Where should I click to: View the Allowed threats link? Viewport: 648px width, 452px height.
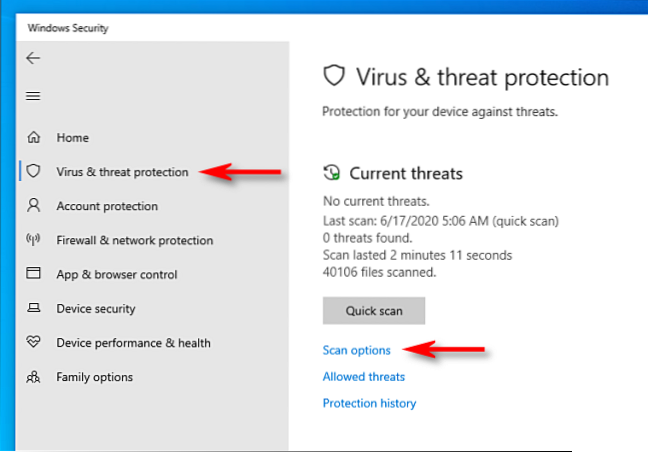coord(364,377)
